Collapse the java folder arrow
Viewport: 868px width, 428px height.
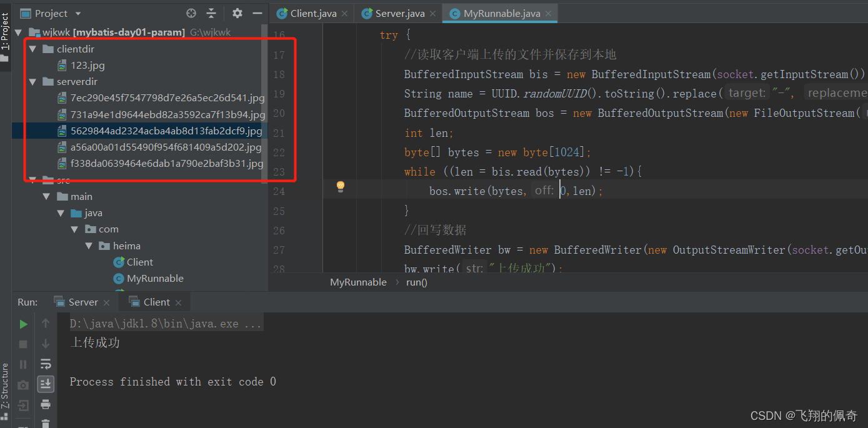[x=61, y=213]
